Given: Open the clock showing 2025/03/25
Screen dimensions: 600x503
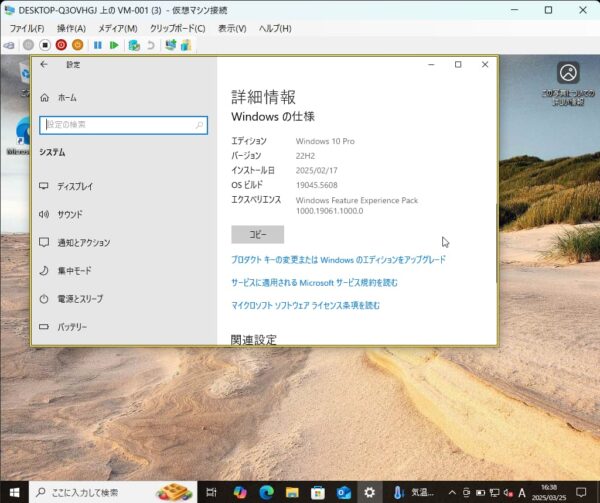Looking at the screenshot, I should (x=549, y=493).
